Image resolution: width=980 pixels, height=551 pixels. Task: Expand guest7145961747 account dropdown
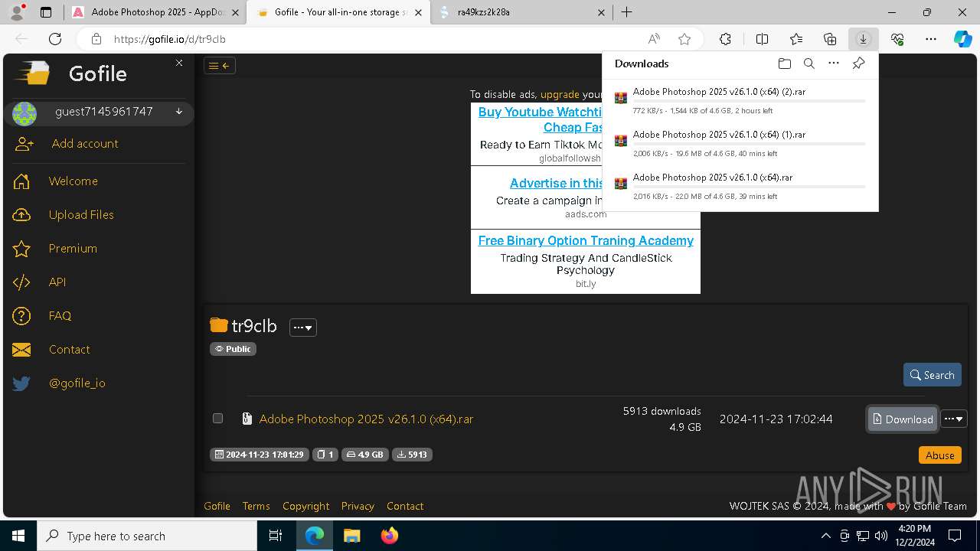179,112
